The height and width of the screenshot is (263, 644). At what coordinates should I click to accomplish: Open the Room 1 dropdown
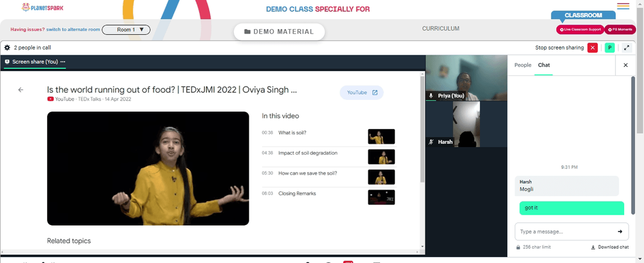[126, 30]
